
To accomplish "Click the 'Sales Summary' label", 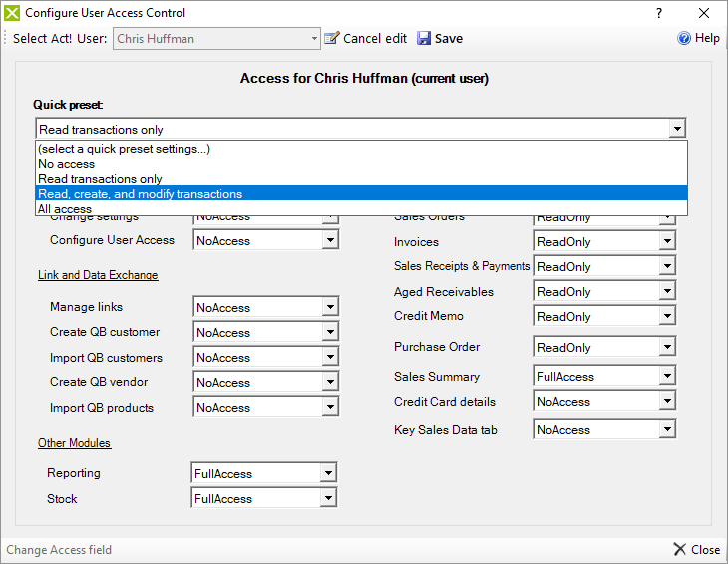I will (437, 376).
